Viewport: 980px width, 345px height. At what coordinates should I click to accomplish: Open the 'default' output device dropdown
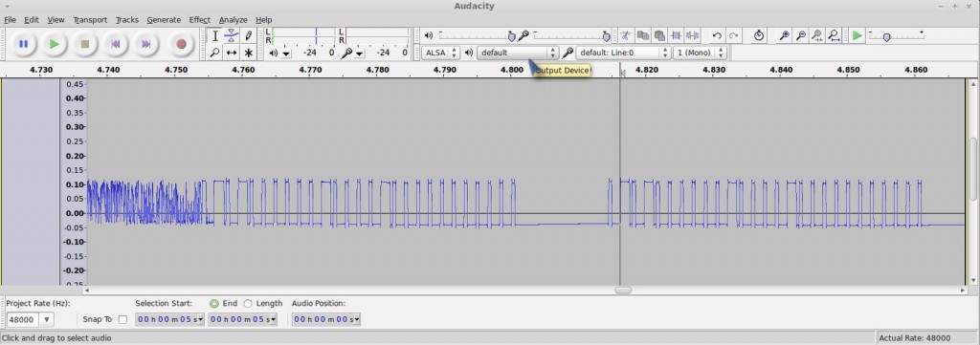coord(518,53)
